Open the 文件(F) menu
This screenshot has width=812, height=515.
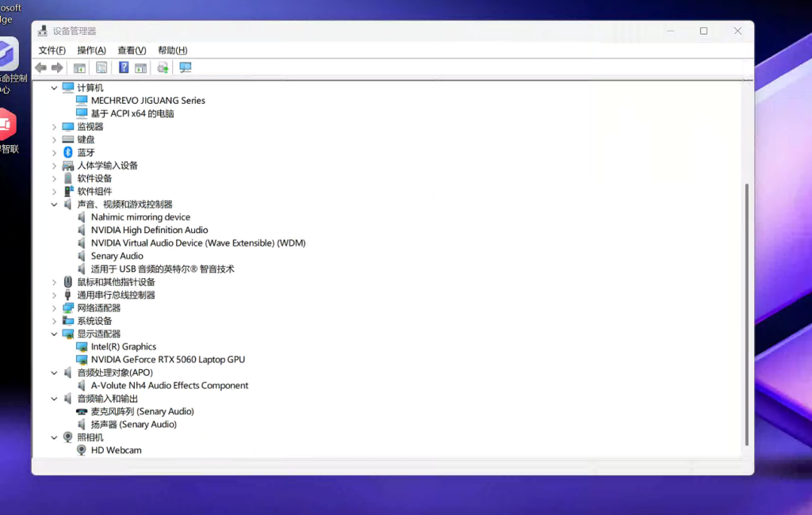click(x=52, y=50)
